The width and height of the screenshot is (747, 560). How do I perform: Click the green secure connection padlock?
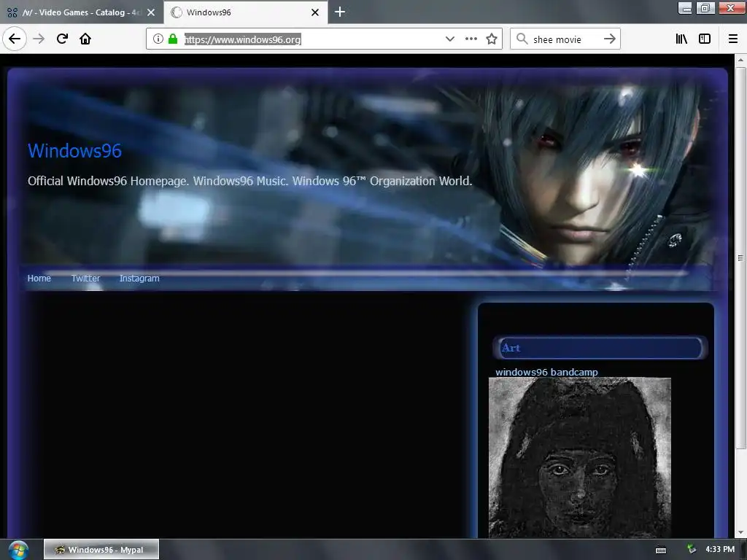[173, 39]
